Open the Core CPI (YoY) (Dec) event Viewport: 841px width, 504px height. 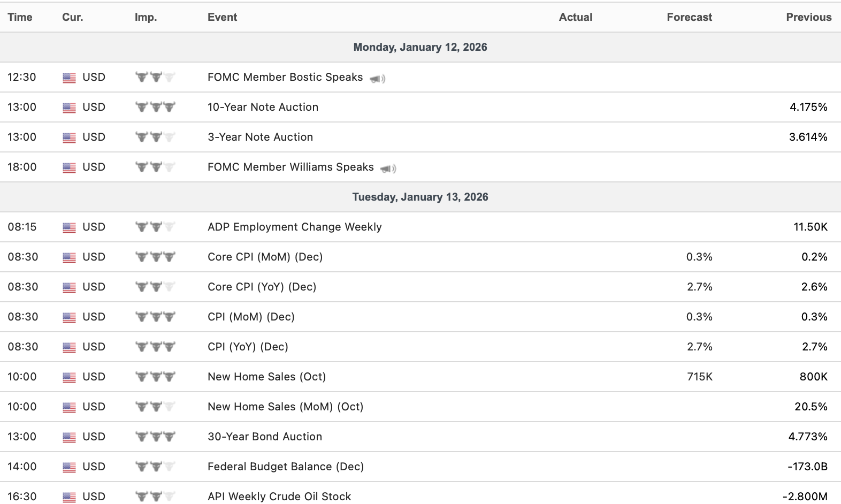(x=262, y=287)
